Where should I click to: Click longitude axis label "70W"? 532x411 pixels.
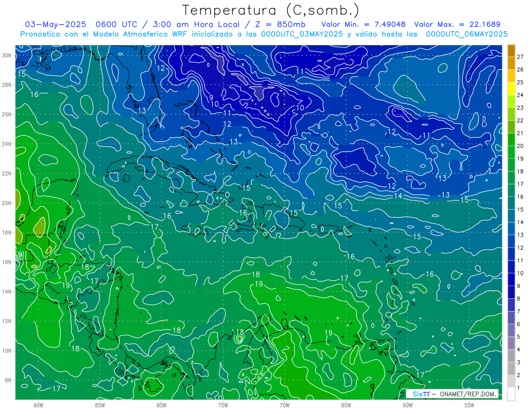(x=285, y=405)
